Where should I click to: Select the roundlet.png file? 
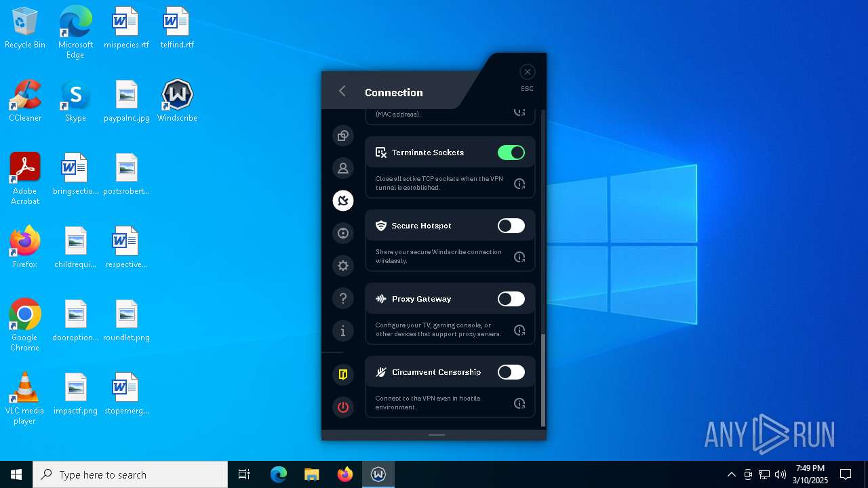(x=127, y=321)
